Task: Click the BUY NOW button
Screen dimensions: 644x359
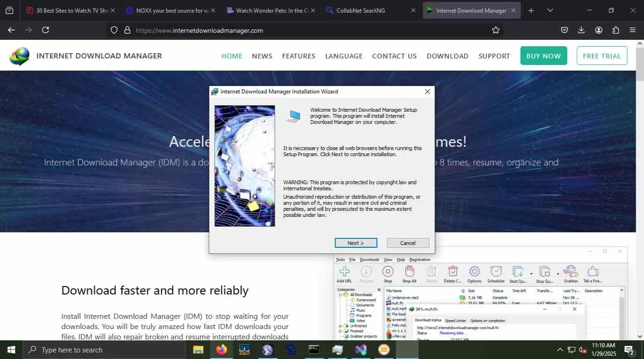Action: (x=544, y=56)
